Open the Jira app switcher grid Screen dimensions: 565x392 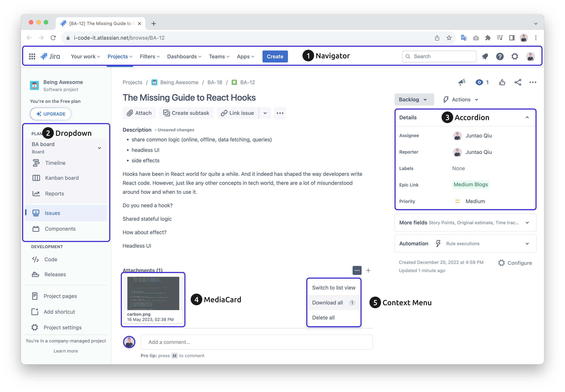click(x=32, y=56)
